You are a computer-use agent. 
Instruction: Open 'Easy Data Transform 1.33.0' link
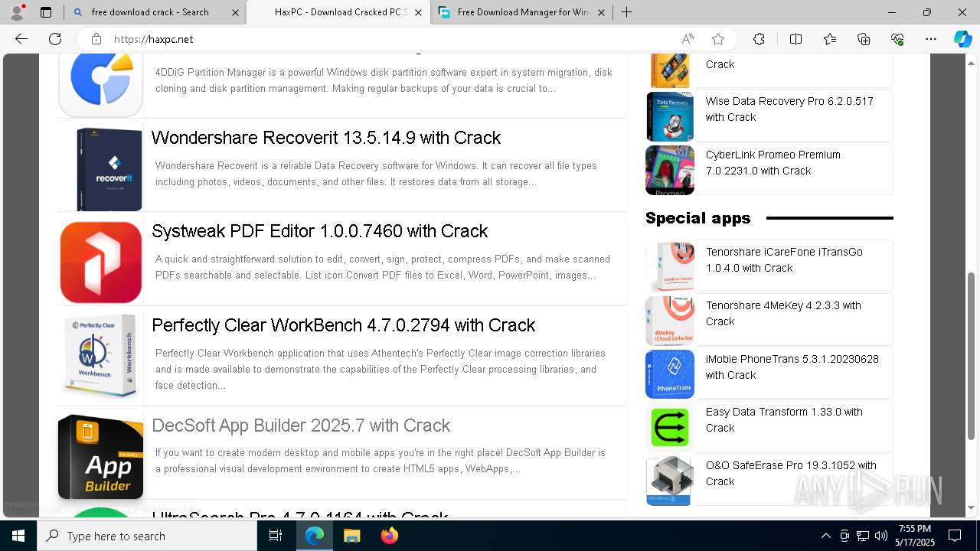tap(784, 420)
